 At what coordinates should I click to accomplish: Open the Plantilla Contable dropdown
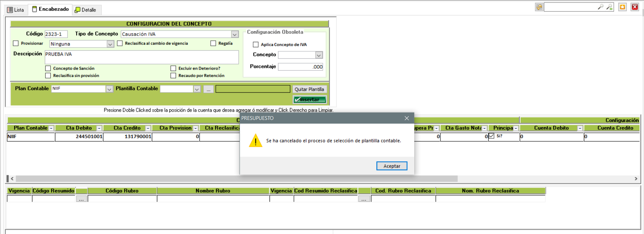point(197,89)
